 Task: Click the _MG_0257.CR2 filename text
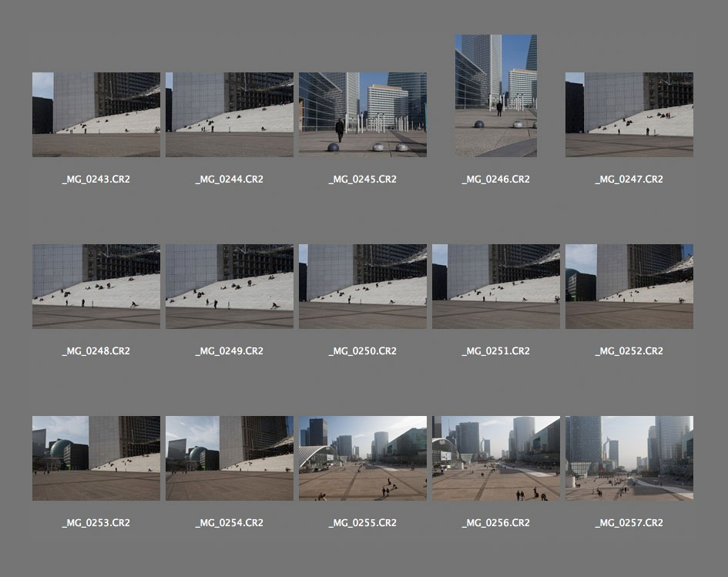tap(629, 523)
